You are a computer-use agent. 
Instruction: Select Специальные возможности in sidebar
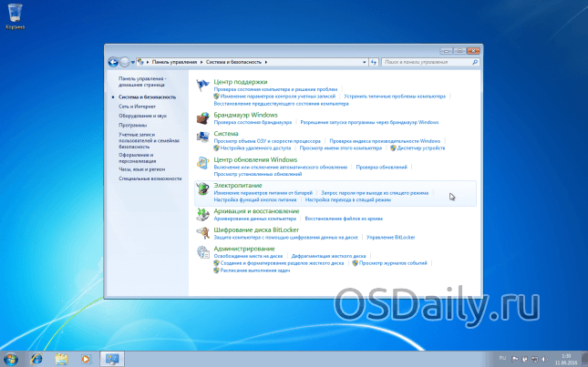coord(150,178)
